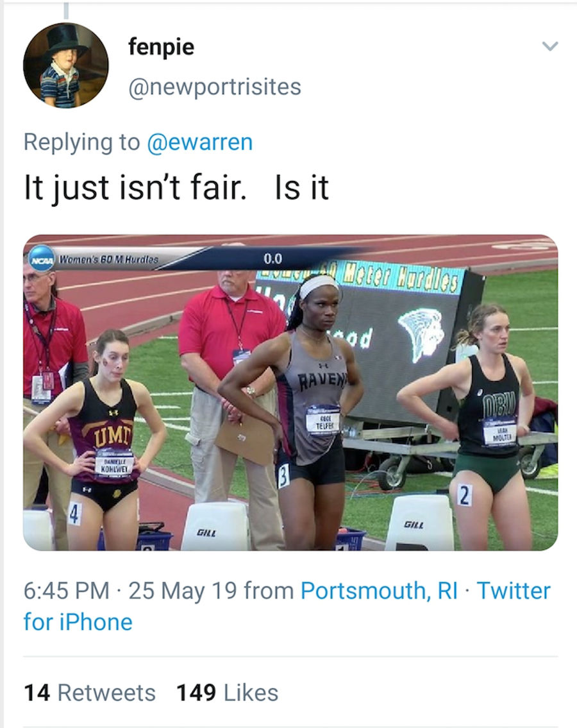This screenshot has width=577, height=728.
Task: Open the @ewarren mention link
Action: click(199, 142)
